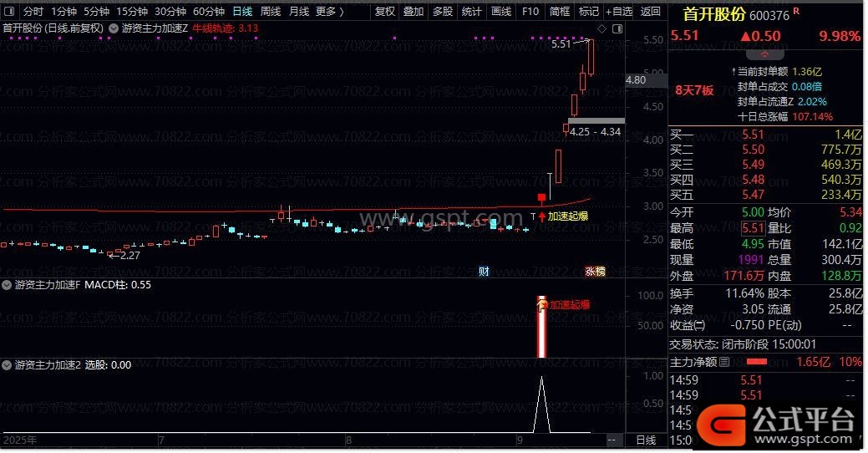This screenshot has height=453, width=868.
Task: Click the red square signal marker on candlestick
Action: click(541, 197)
